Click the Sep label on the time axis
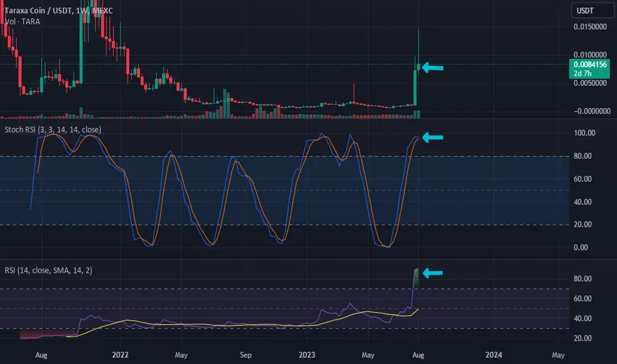This screenshot has width=617, height=364. (246, 355)
